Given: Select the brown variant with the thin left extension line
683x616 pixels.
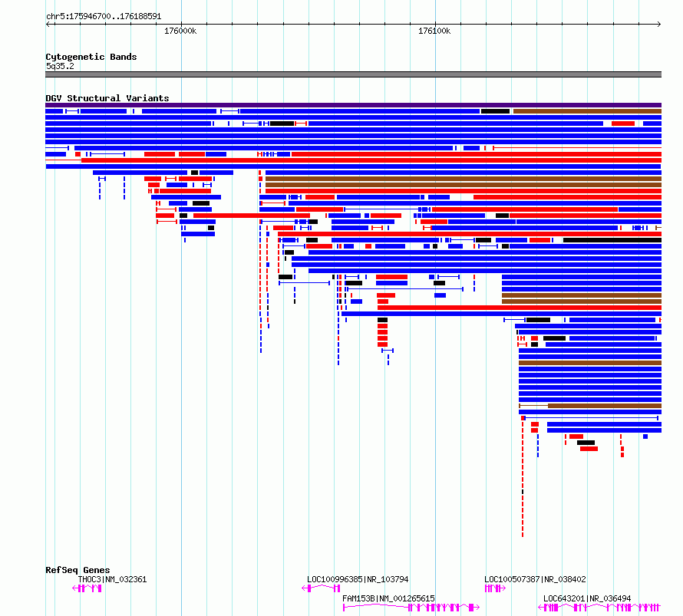Looking at the screenshot, I should click(590, 406).
